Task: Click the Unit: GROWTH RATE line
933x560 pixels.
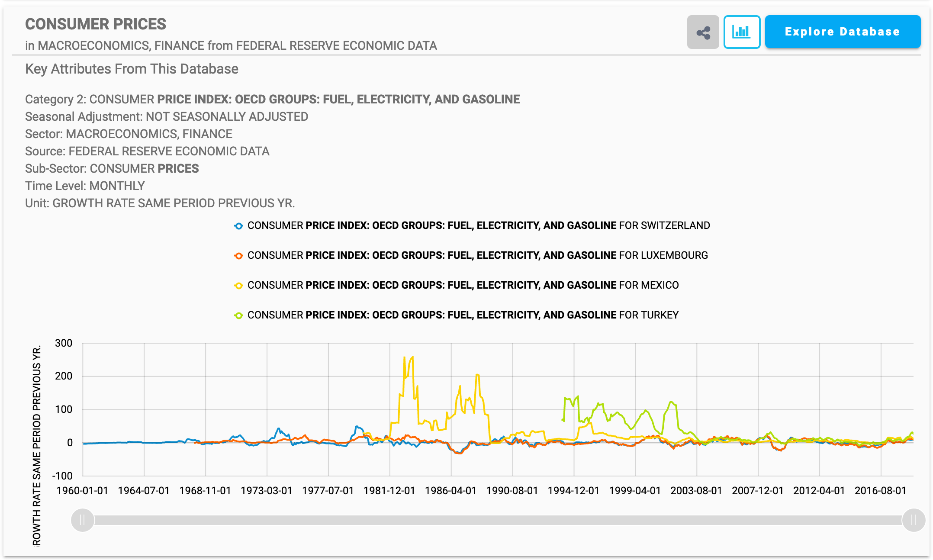Action: point(160,203)
